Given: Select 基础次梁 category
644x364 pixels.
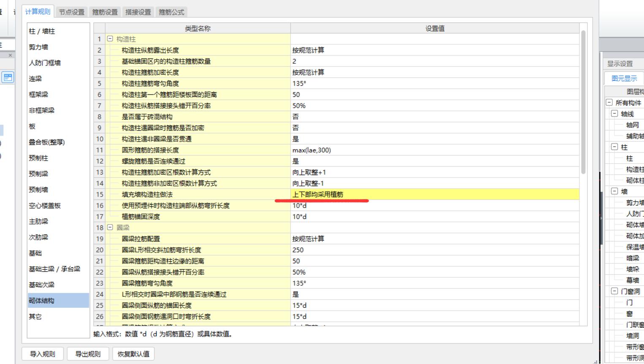Looking at the screenshot, I should (x=59, y=285).
